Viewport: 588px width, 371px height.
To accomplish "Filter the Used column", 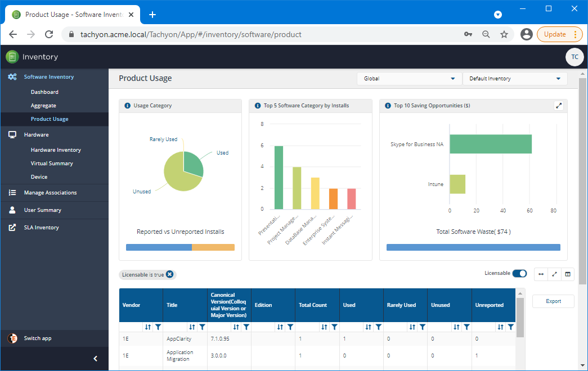I will [x=378, y=327].
